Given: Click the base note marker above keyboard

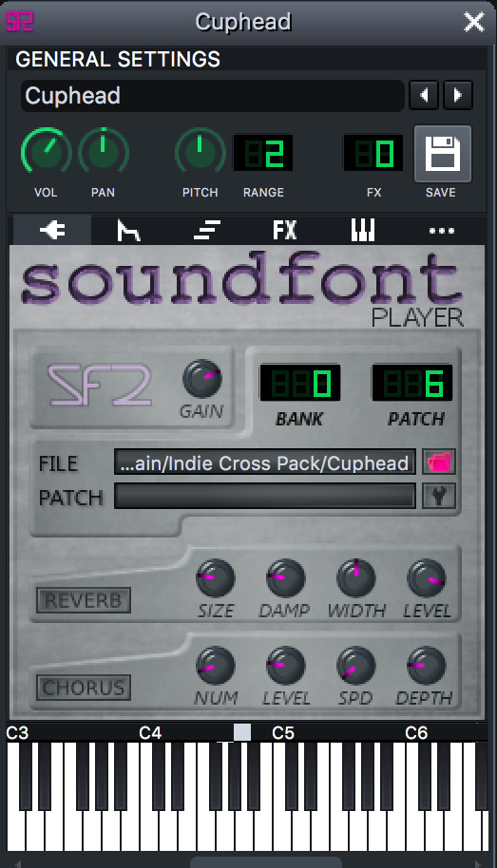Looking at the screenshot, I should coord(242,732).
